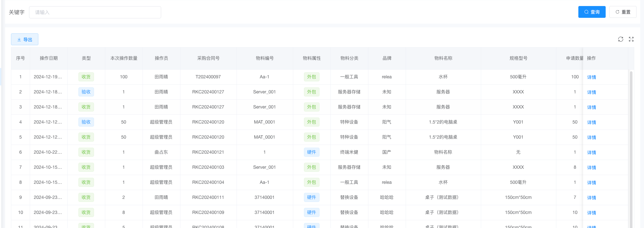
Task: Click the 收货 tag in row 1
Action: click(86, 77)
